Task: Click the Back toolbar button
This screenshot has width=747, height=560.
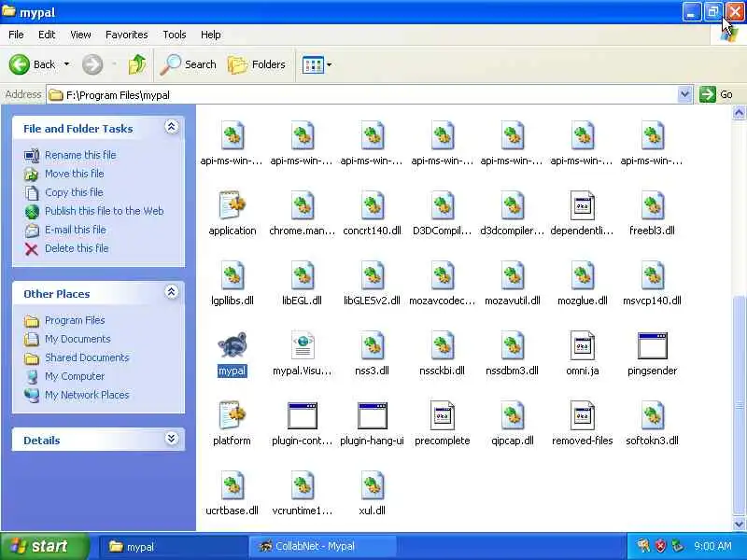Action: pyautogui.click(x=33, y=64)
